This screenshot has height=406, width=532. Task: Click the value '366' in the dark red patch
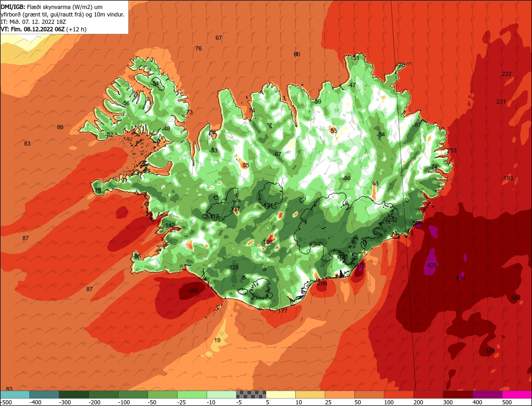point(193,291)
